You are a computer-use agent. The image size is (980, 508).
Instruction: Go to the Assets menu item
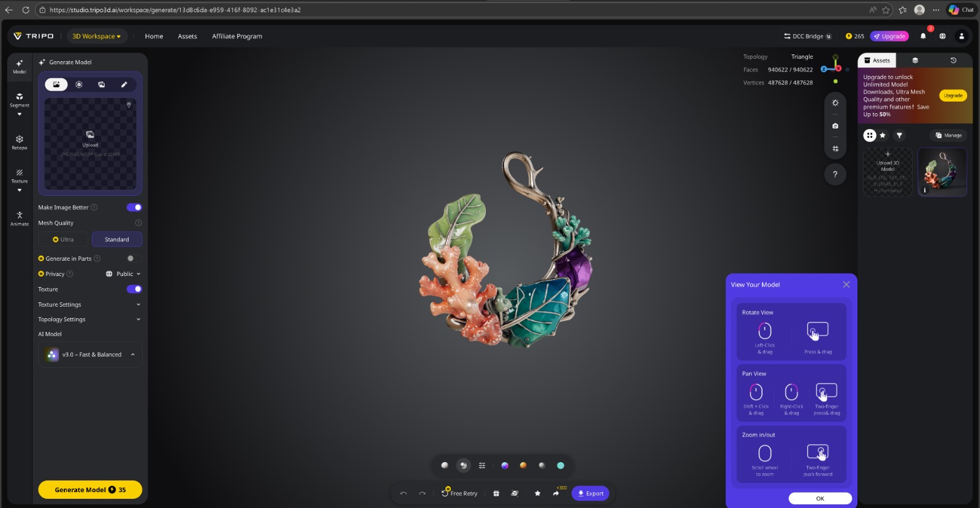187,36
